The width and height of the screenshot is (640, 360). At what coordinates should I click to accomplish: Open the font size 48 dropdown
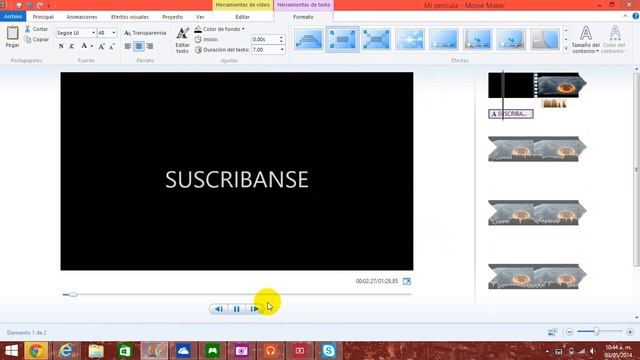(114, 33)
